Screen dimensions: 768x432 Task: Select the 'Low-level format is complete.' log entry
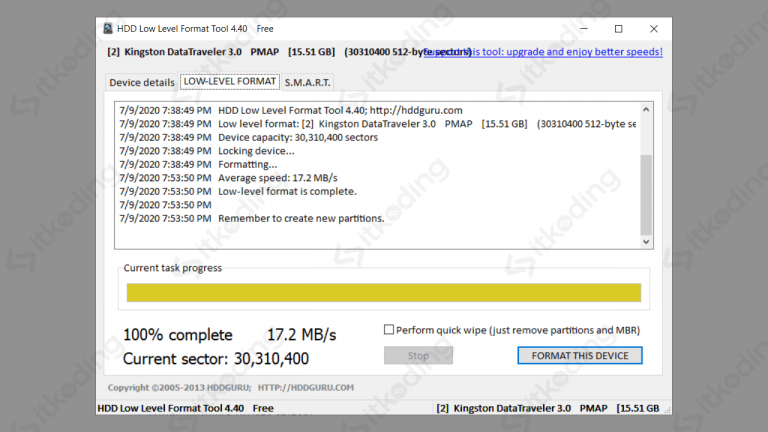pos(287,190)
